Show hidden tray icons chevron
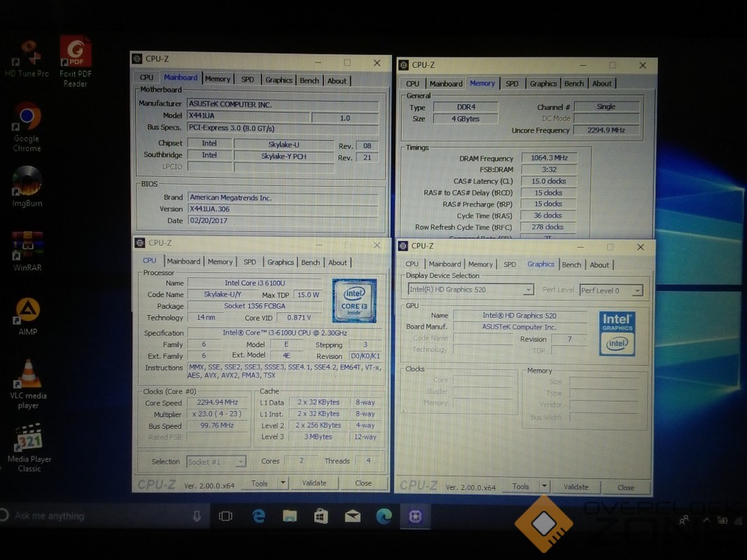747x560 pixels. coord(707,520)
